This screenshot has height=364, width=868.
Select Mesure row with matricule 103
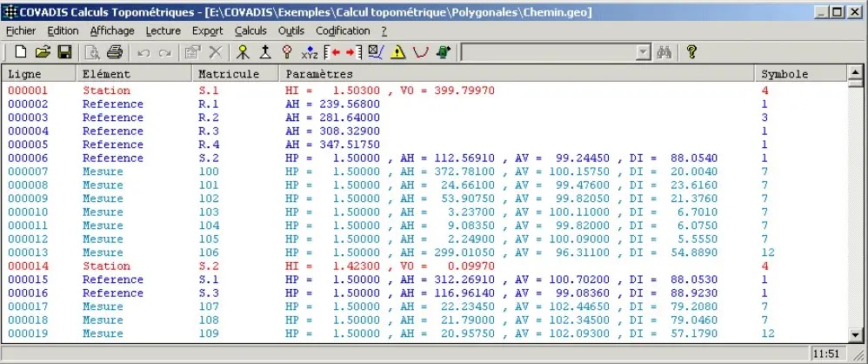(x=424, y=212)
